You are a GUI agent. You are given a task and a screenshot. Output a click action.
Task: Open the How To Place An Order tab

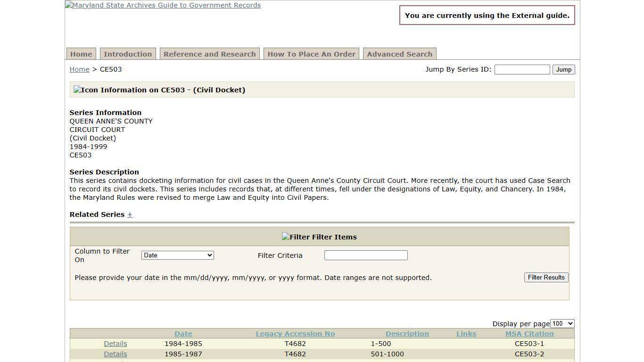(x=311, y=54)
